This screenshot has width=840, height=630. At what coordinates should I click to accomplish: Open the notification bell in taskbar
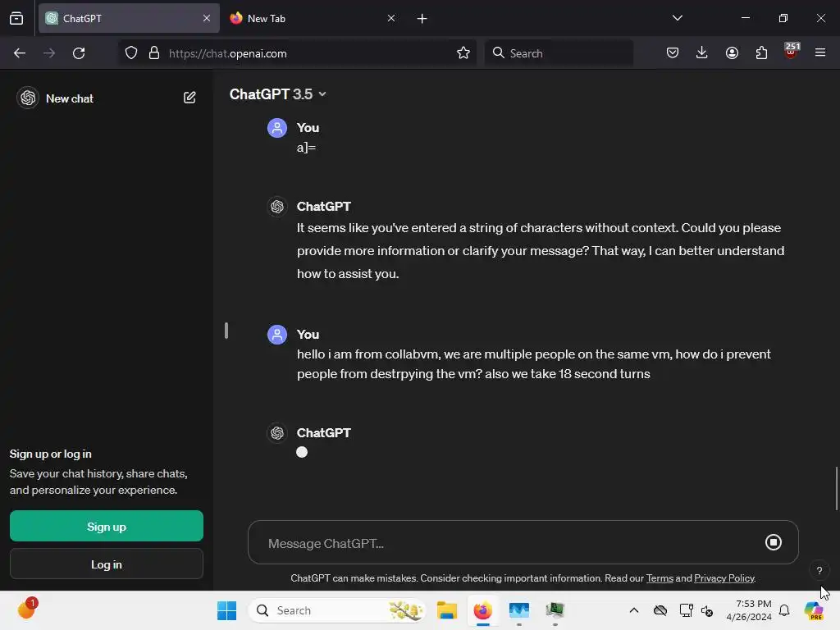[x=784, y=610]
